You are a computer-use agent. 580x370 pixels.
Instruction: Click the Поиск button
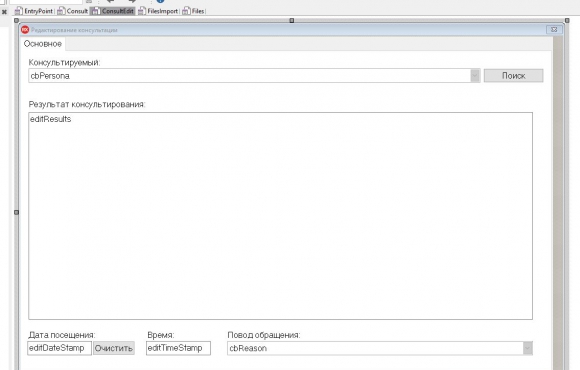pos(513,75)
